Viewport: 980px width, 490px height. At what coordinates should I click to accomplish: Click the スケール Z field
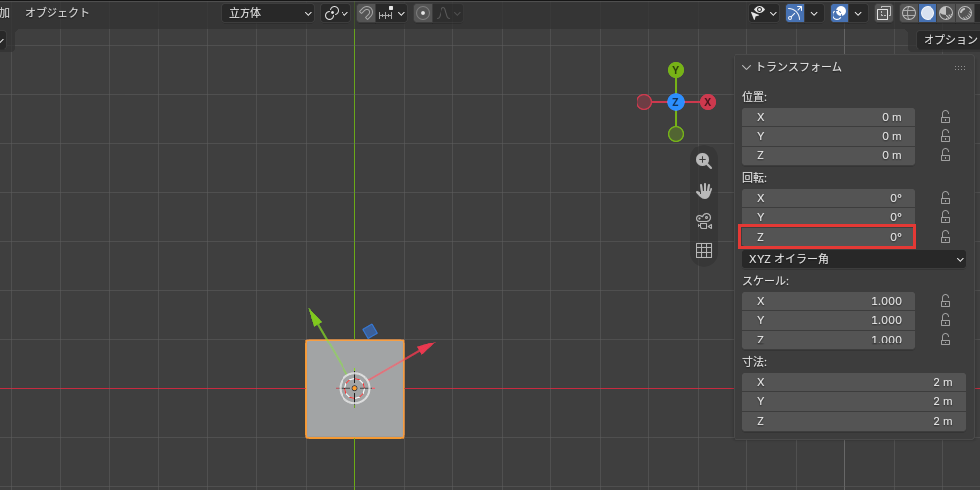(x=829, y=340)
